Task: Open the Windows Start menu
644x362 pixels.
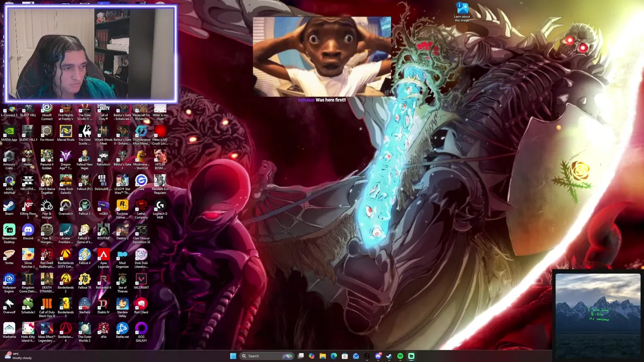Action: point(233,356)
